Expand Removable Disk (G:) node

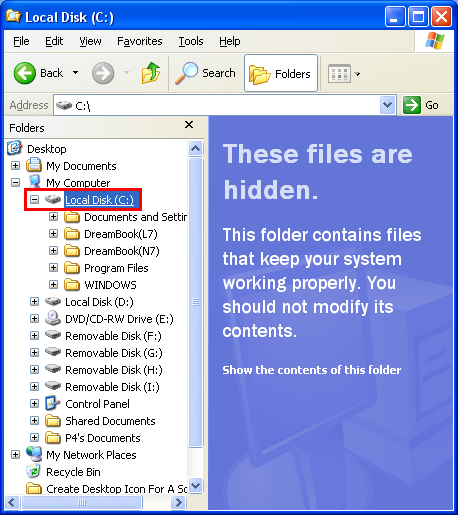click(34, 353)
